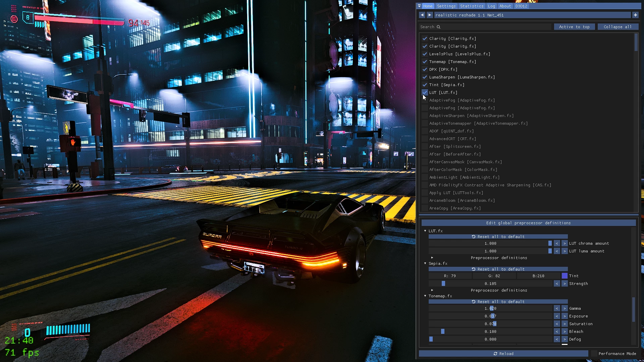Increase Defog with the > arrow
This screenshot has height=362, width=644.
point(565,339)
